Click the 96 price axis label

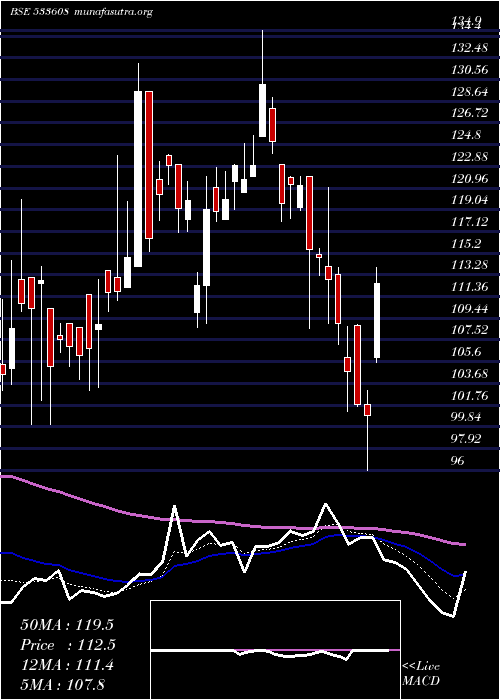click(x=458, y=462)
